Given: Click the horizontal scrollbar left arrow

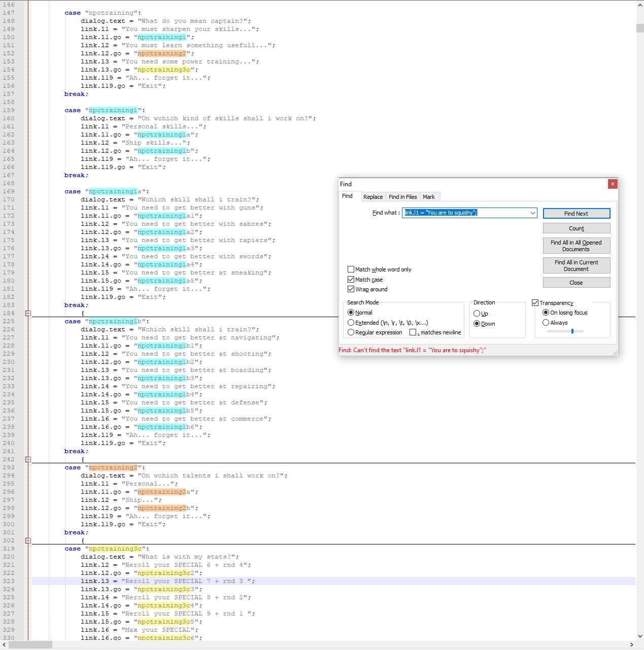Looking at the screenshot, I should tap(5, 645).
